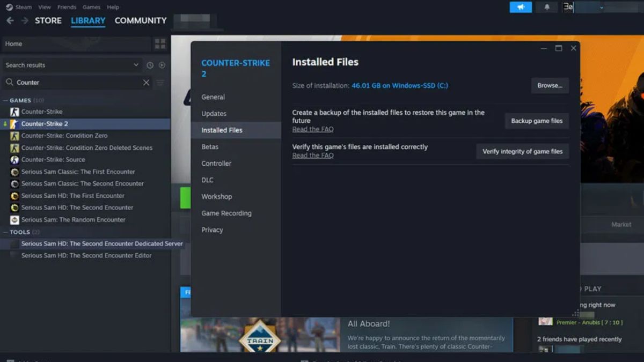Minimize the properties dialog
644x362 pixels.
544,48
